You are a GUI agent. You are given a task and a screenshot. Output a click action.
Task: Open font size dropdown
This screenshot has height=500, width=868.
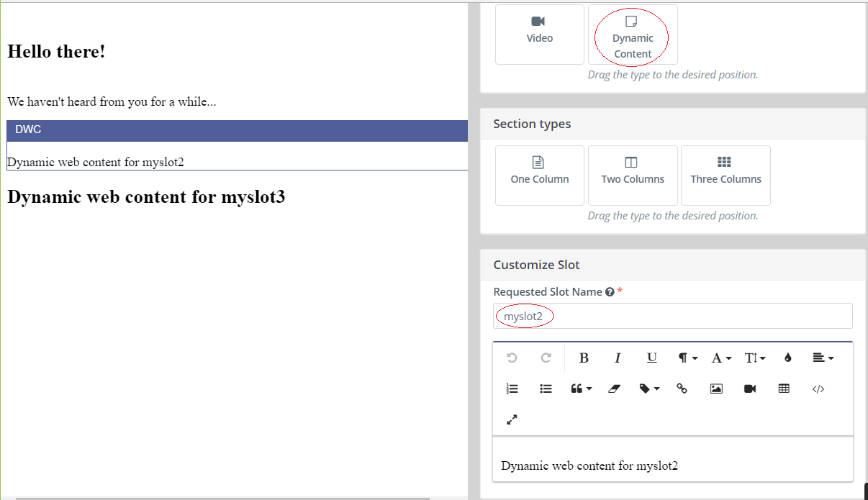coord(755,358)
